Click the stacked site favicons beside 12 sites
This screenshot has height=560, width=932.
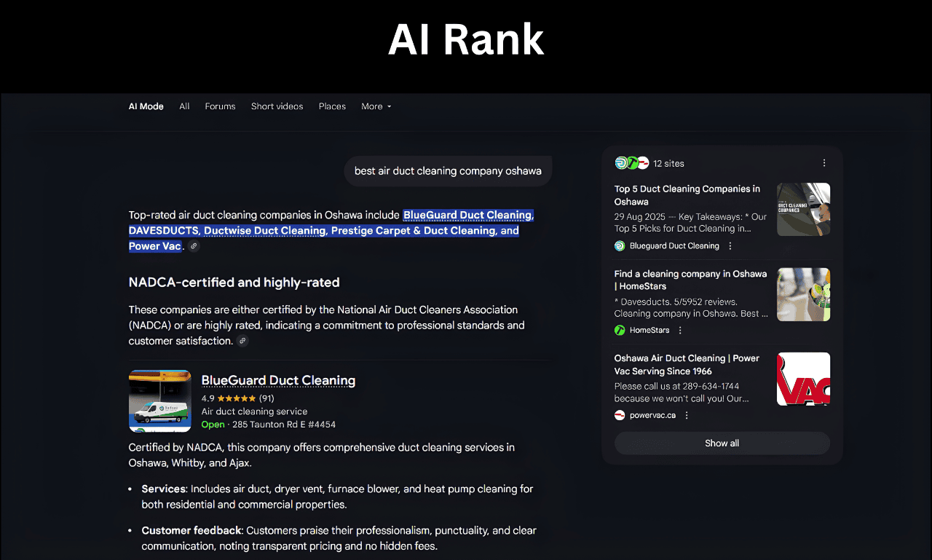click(x=631, y=162)
